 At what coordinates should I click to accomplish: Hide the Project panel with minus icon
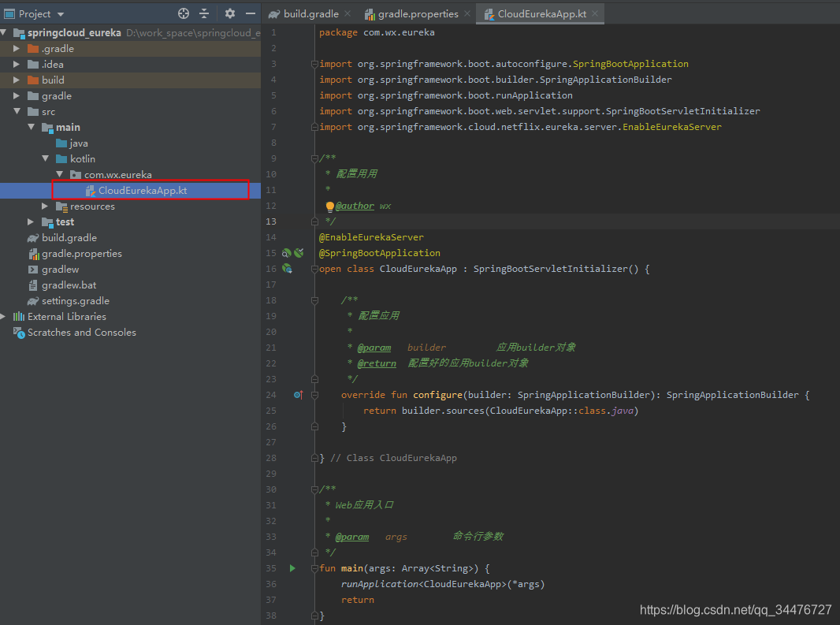point(250,13)
